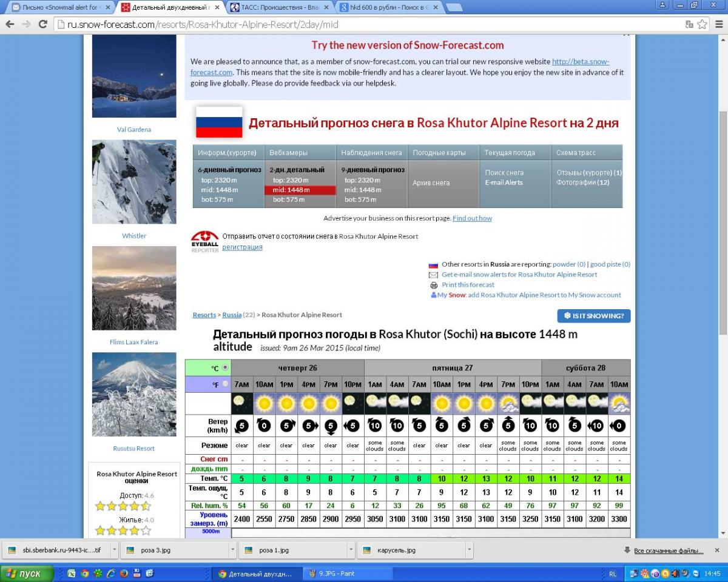728x582 pixels.
Task: Bookmark this page with the star icon
Action: coord(702,24)
